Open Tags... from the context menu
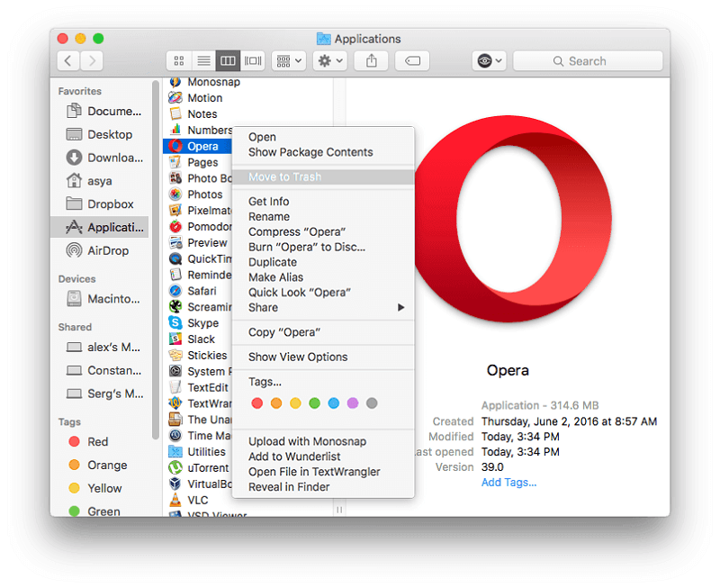Screen dimensions: 720x588 pos(323,382)
